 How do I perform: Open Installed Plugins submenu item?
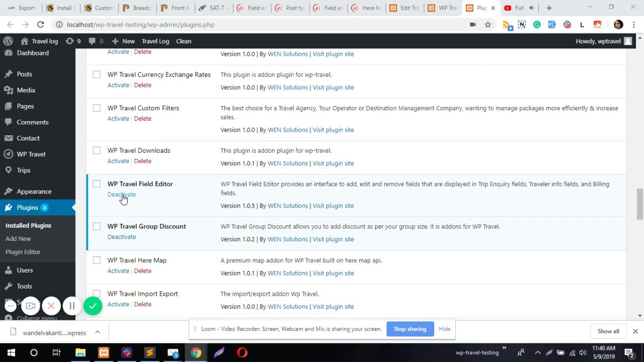[28, 225]
